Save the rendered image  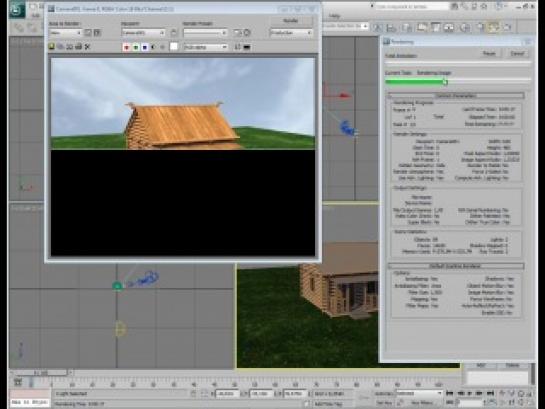(51, 47)
